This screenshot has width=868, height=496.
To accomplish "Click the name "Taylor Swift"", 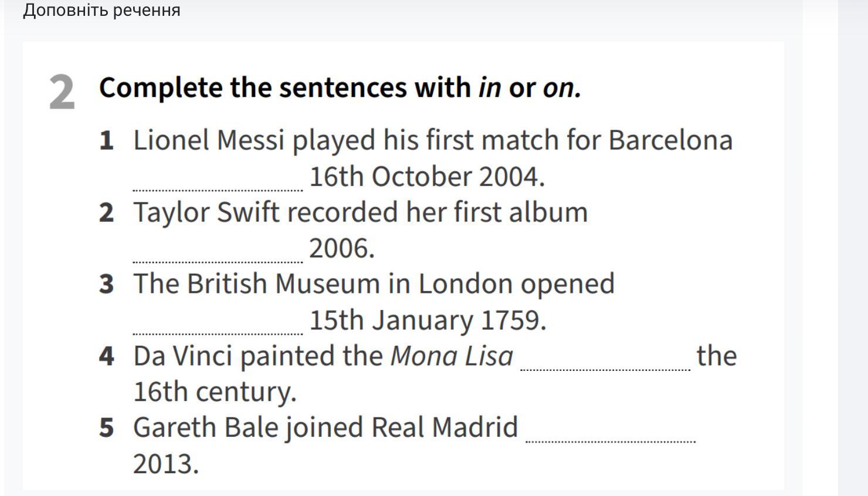I will point(206,212).
